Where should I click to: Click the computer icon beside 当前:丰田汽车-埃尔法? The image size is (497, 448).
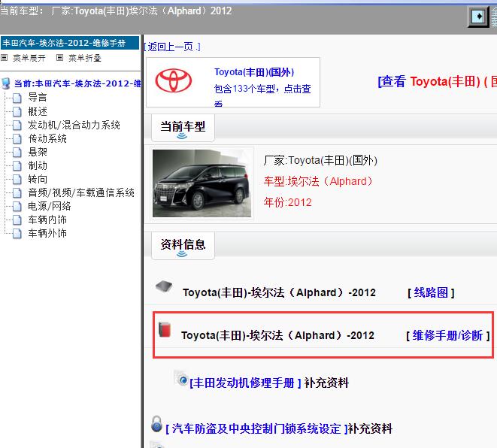tap(6, 83)
